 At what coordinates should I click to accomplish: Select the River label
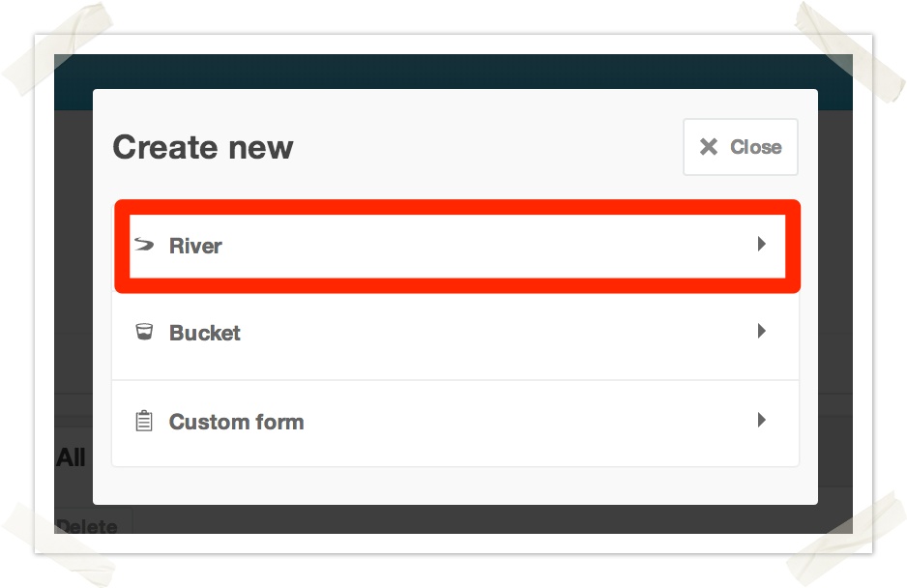click(195, 246)
